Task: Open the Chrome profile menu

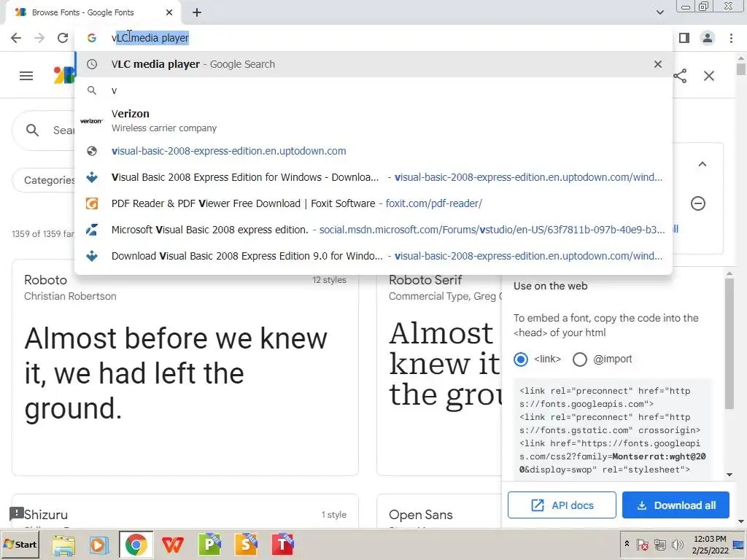Action: 708,38
